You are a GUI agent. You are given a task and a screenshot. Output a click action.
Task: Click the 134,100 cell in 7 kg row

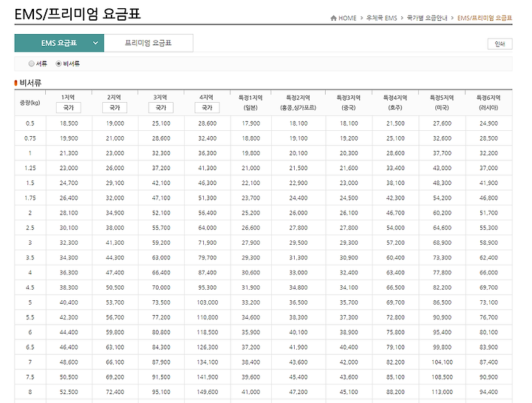point(208,362)
